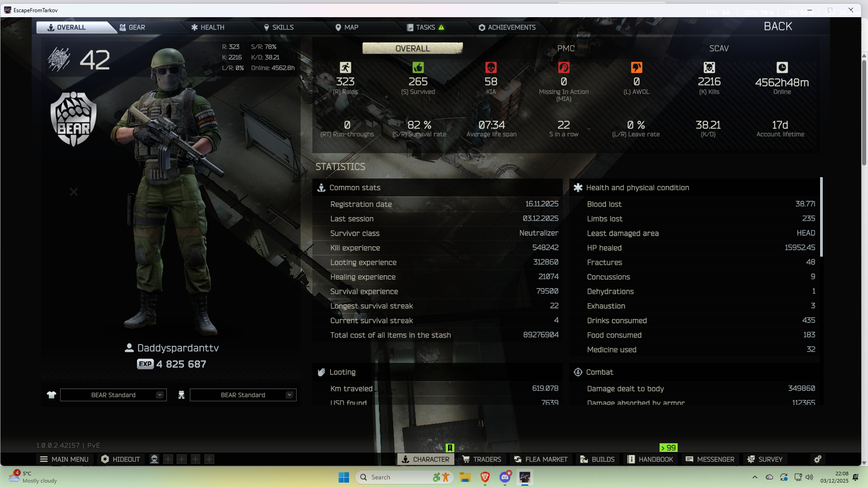Switch to the PMC stats tab
This screenshot has width=868, height=488.
pos(566,48)
